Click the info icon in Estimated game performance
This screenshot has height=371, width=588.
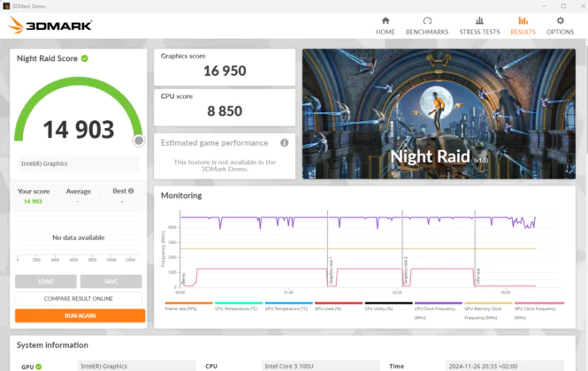284,143
